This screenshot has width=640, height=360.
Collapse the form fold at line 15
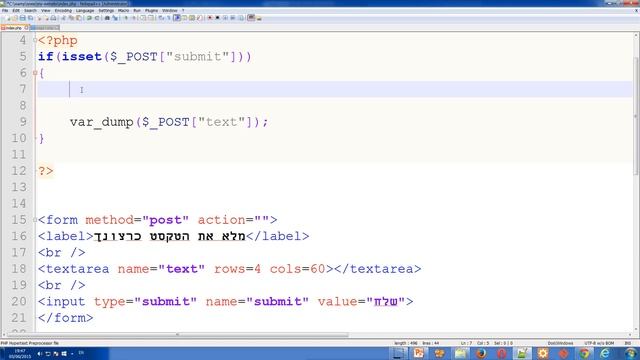click(35, 220)
